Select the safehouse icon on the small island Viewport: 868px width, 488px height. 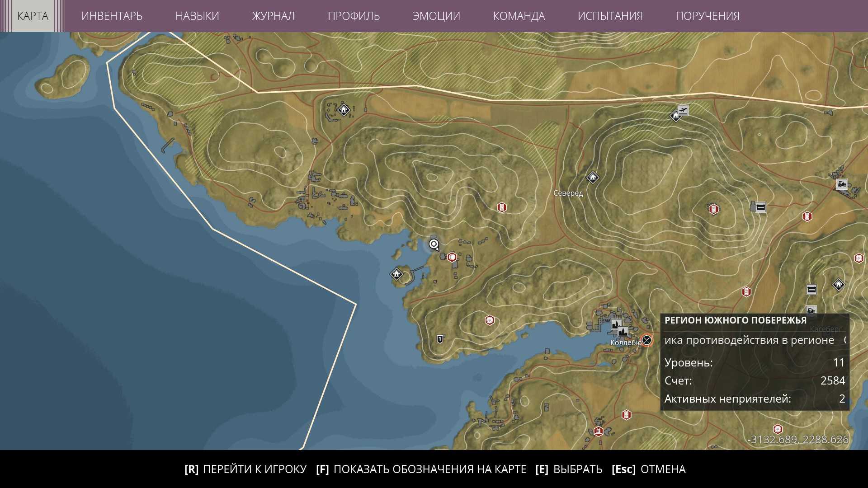pyautogui.click(x=396, y=273)
